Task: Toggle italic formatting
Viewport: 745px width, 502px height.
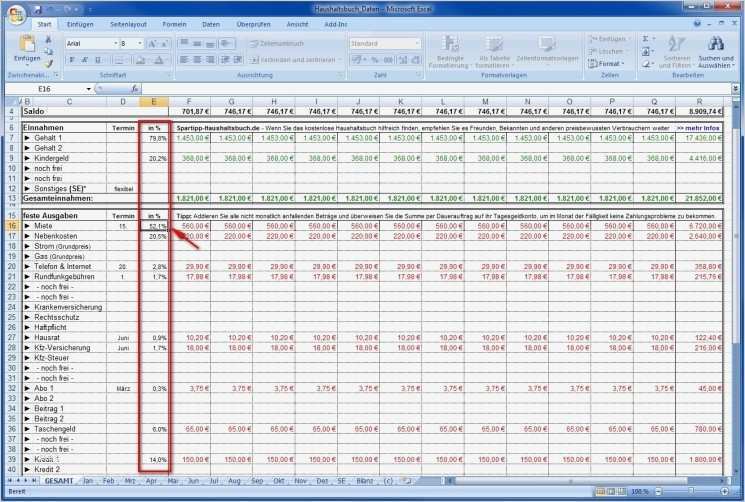Action: pyautogui.click(x=85, y=60)
